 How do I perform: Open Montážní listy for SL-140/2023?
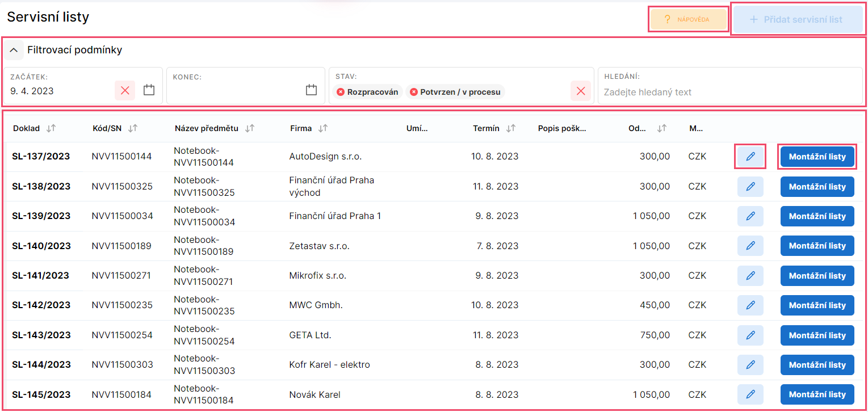[817, 246]
